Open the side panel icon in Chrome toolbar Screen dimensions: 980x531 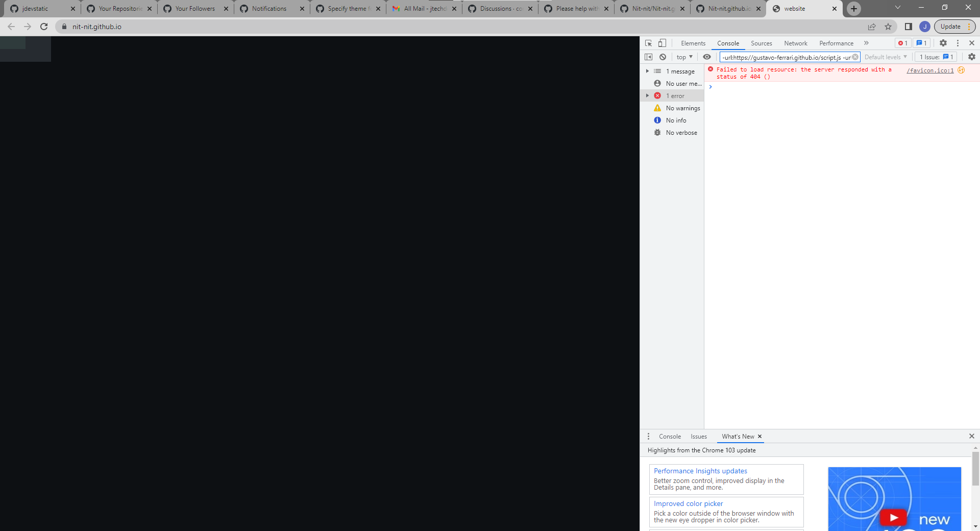tap(909, 27)
